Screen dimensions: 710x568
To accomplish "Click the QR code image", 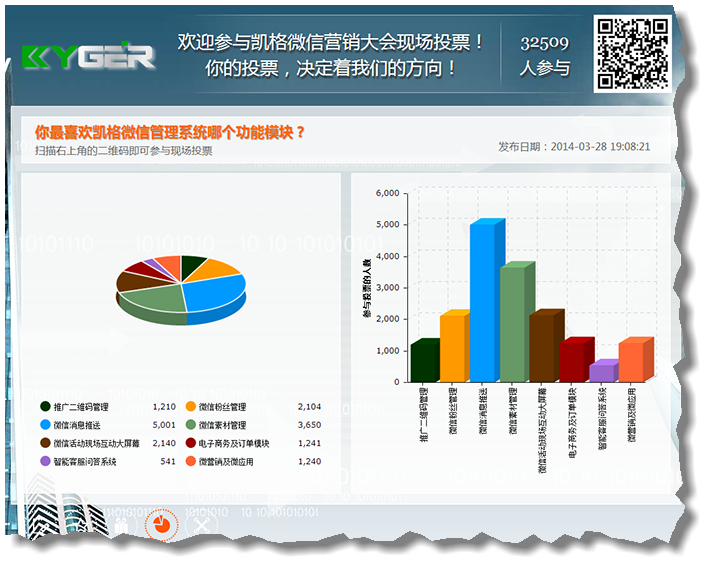I will [632, 53].
